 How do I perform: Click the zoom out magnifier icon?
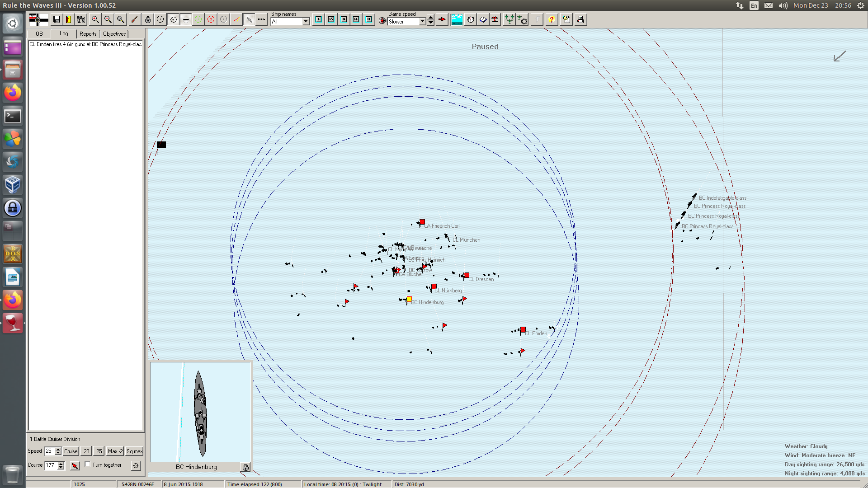108,19
